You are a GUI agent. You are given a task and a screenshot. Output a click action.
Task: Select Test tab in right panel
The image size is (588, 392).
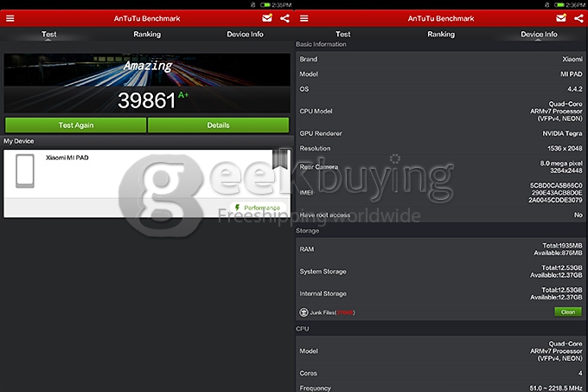tap(343, 35)
